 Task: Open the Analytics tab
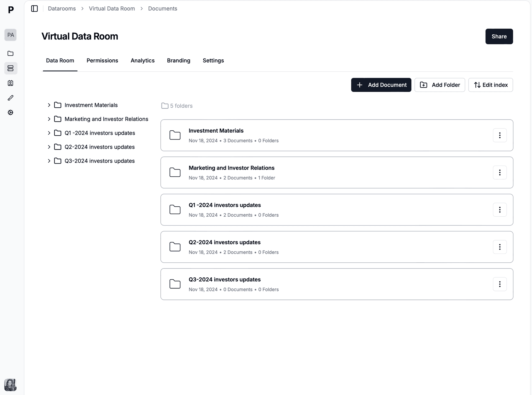(142, 60)
